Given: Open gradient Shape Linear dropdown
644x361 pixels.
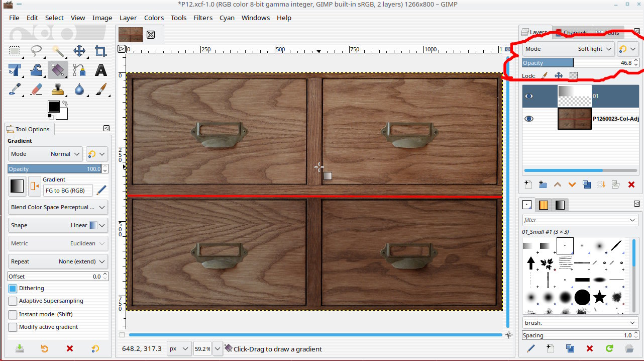Looking at the screenshot, I should (58, 225).
